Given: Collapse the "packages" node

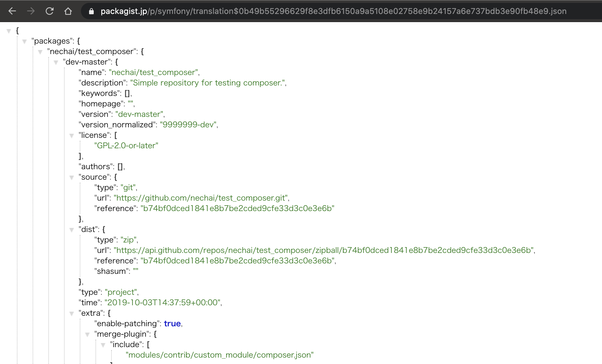Looking at the screenshot, I should (24, 41).
